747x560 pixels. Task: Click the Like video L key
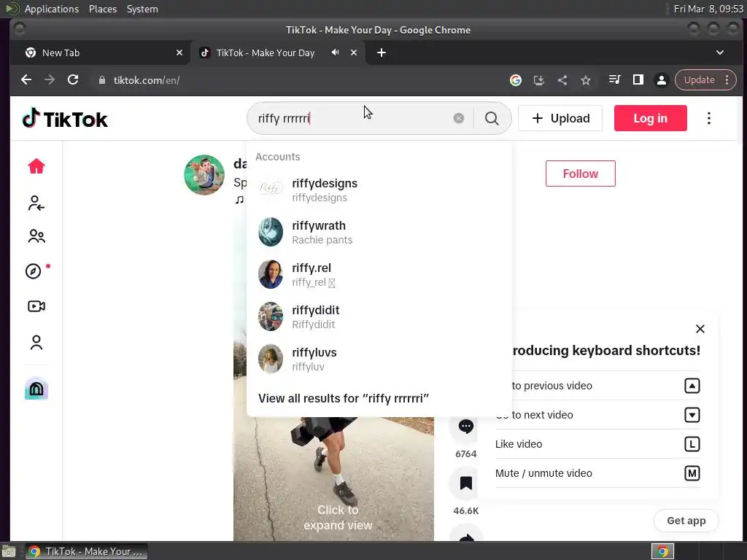coord(692,444)
